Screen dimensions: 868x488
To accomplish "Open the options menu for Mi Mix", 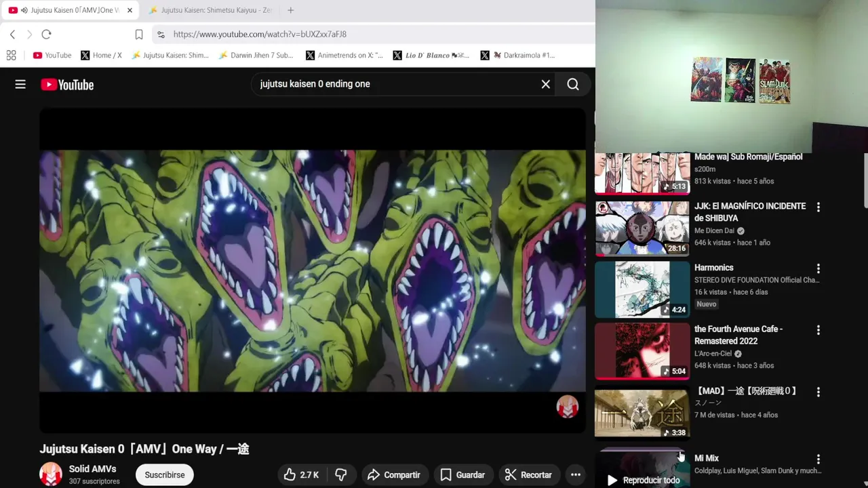I will point(818,459).
